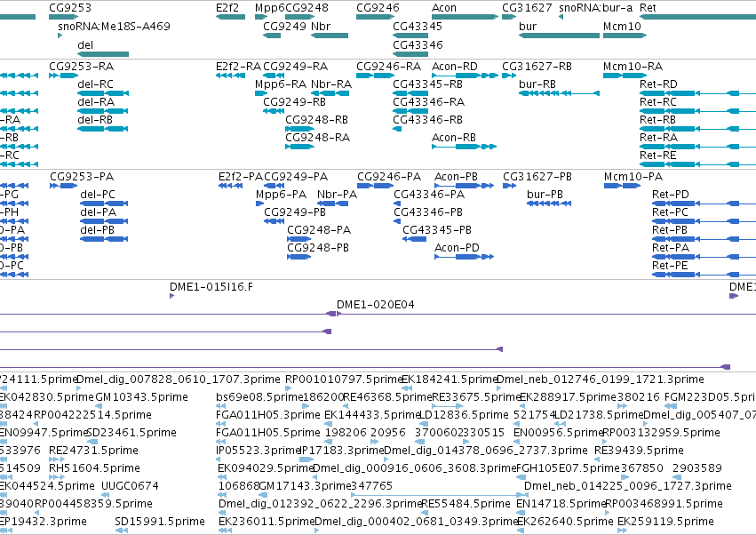
Task: Click the EST label SD15991.5prime
Action: coord(160,522)
